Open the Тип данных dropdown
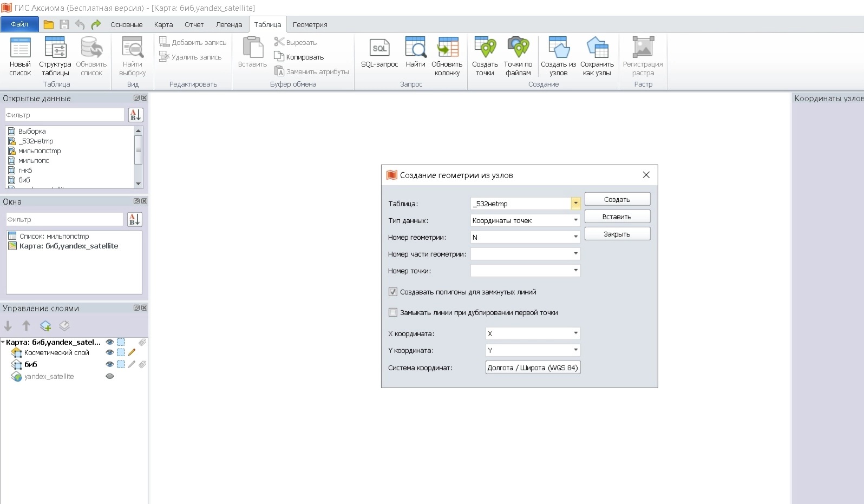864x504 pixels. click(x=575, y=220)
